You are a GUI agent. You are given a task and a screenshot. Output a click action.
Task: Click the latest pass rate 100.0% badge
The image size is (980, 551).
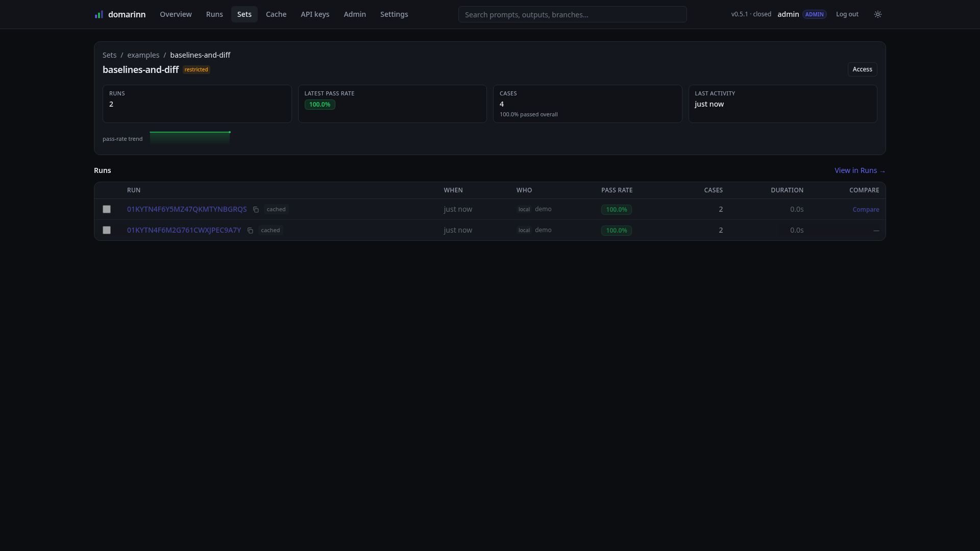point(320,105)
